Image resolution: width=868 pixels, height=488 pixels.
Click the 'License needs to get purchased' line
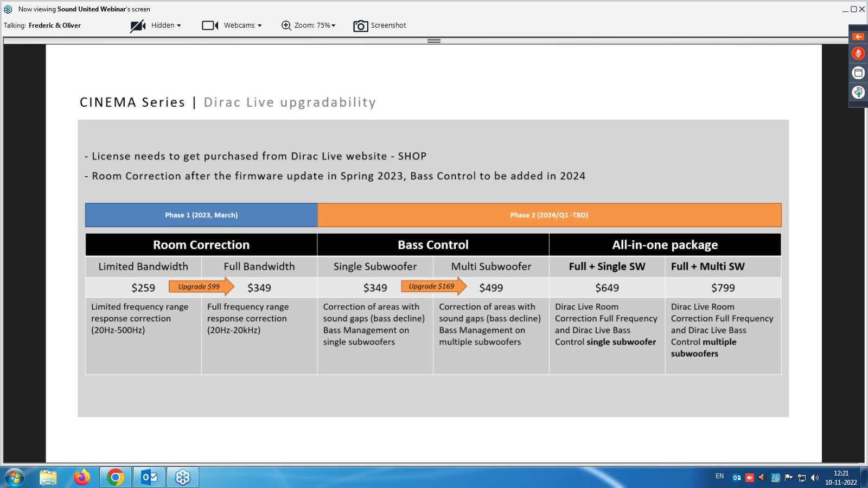click(256, 156)
